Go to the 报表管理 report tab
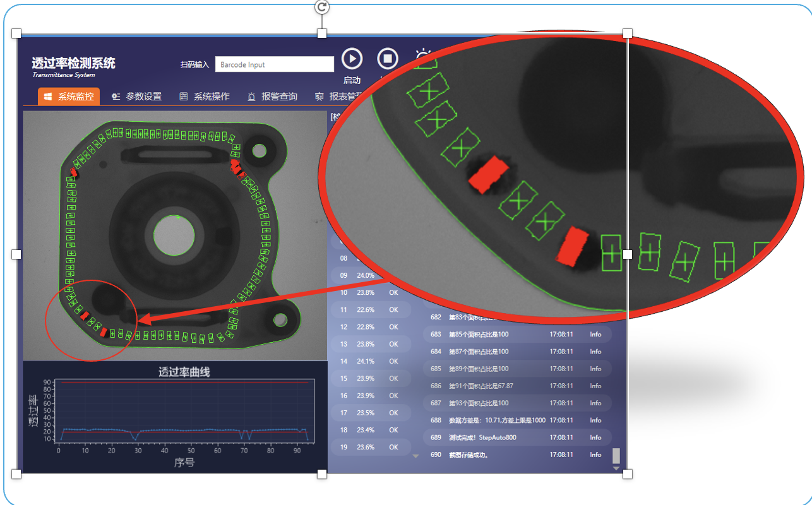Screen dimensions: 812x505 (x=338, y=97)
